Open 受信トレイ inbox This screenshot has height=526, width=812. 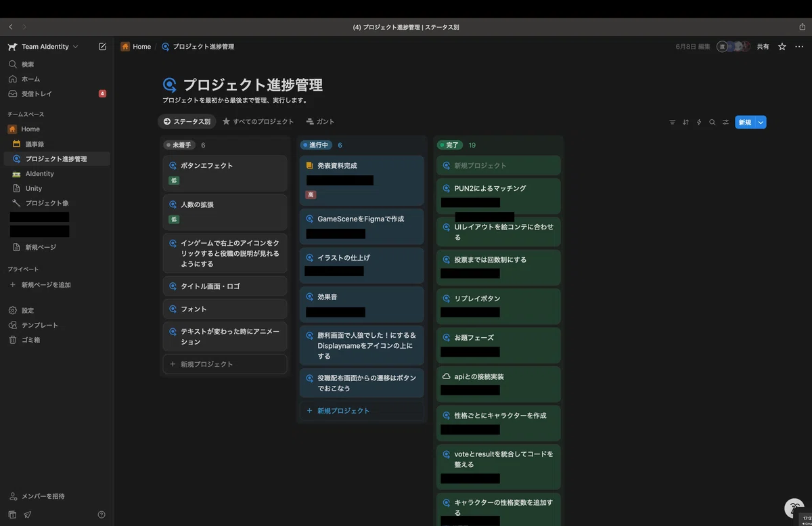point(57,93)
